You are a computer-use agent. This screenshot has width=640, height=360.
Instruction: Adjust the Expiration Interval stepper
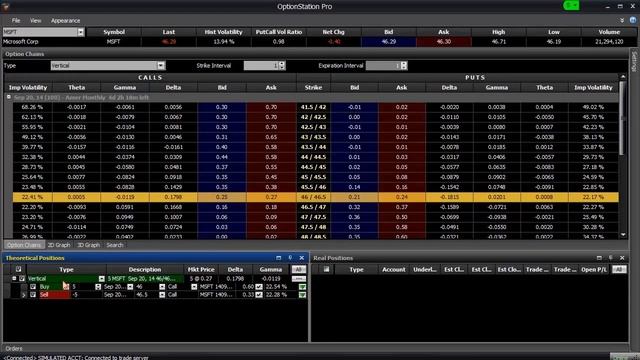point(404,65)
